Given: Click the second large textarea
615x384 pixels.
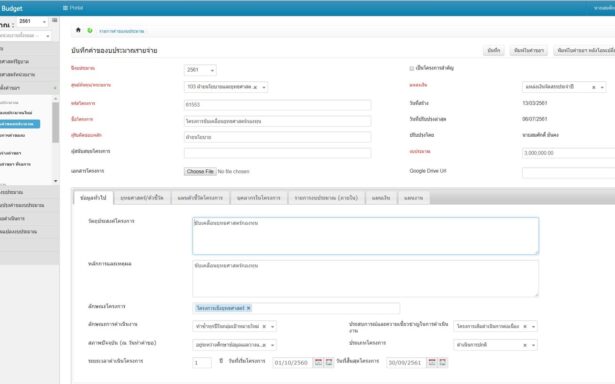Looking at the screenshot, I should point(365,278).
